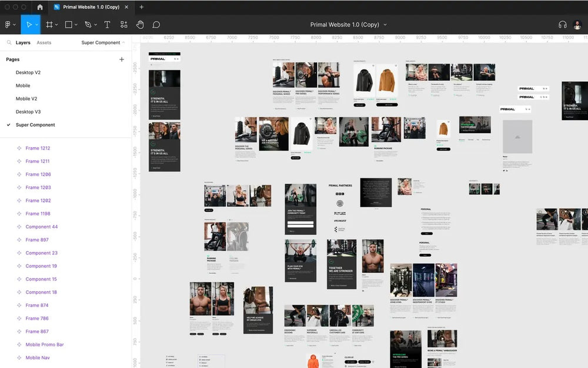Select the Pen tool
This screenshot has width=588, height=368.
point(88,25)
